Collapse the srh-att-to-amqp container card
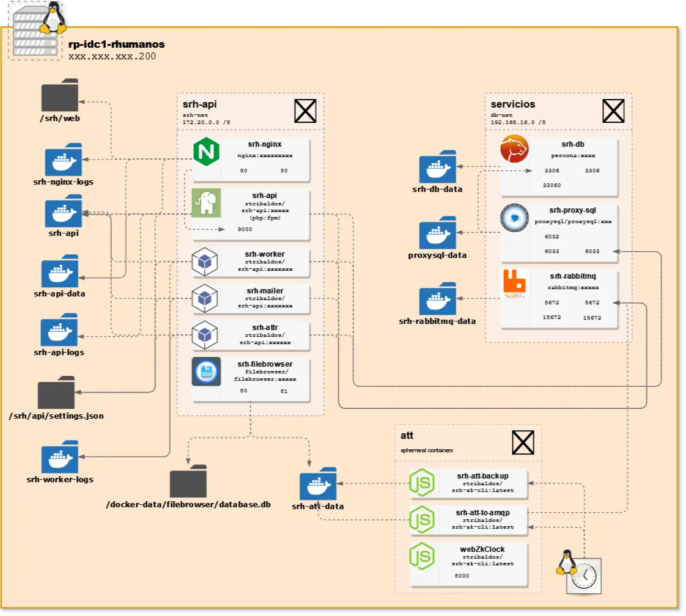This screenshot has height=616, width=686. (x=483, y=521)
